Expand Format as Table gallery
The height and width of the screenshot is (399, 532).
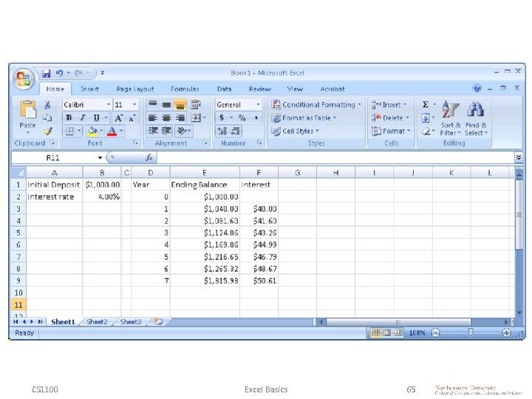(x=304, y=117)
